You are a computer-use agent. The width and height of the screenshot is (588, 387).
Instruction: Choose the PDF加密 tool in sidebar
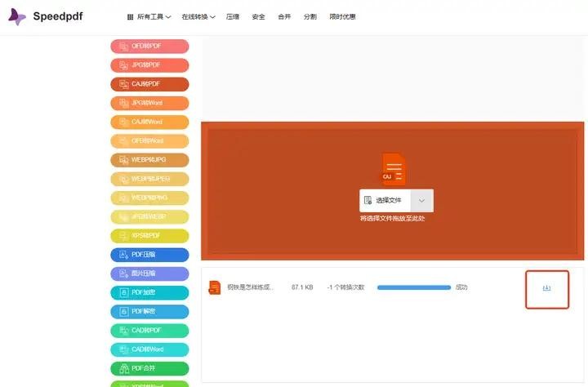(149, 292)
